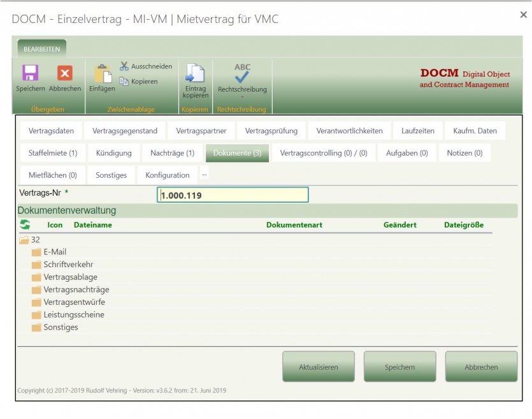Image resolution: width=532 pixels, height=419 pixels.
Task: Click the open folder icon labeled 32
Action: pos(24,240)
